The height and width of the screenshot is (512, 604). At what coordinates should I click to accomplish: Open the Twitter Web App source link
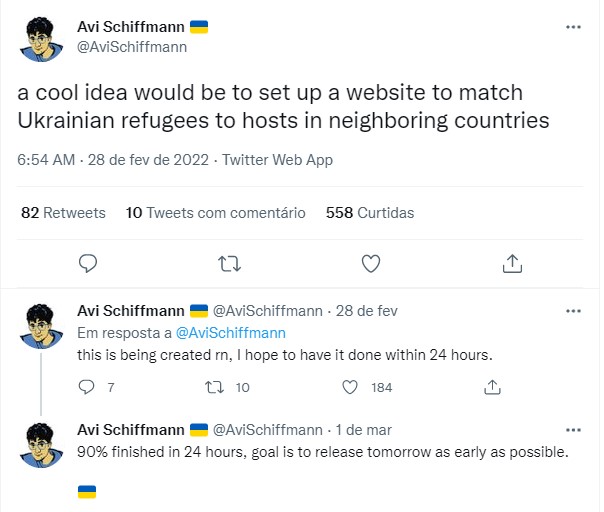pos(277,160)
